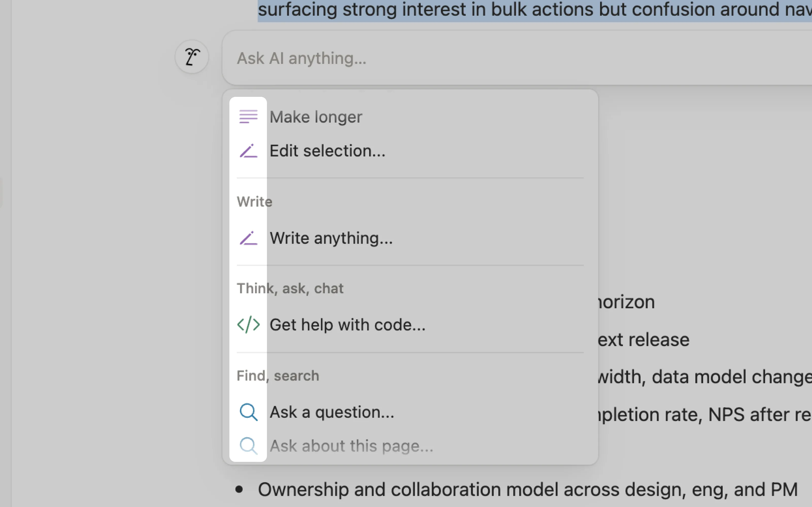Click the green code brackets icon

click(248, 324)
